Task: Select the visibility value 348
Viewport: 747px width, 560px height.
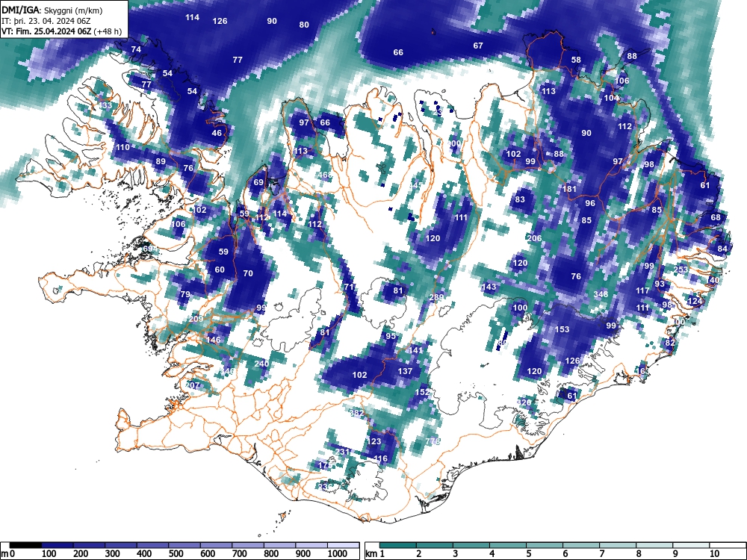Action: [601, 294]
